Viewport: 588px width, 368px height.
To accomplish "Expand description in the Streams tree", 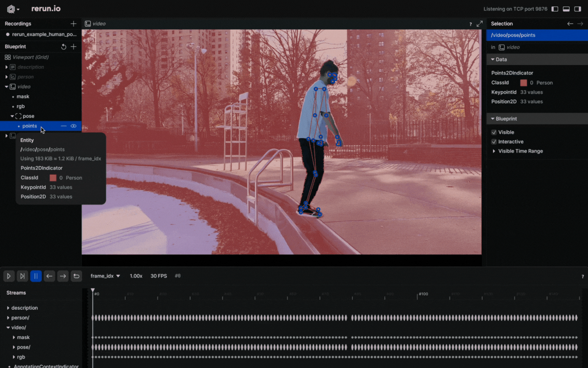I will [x=8, y=308].
